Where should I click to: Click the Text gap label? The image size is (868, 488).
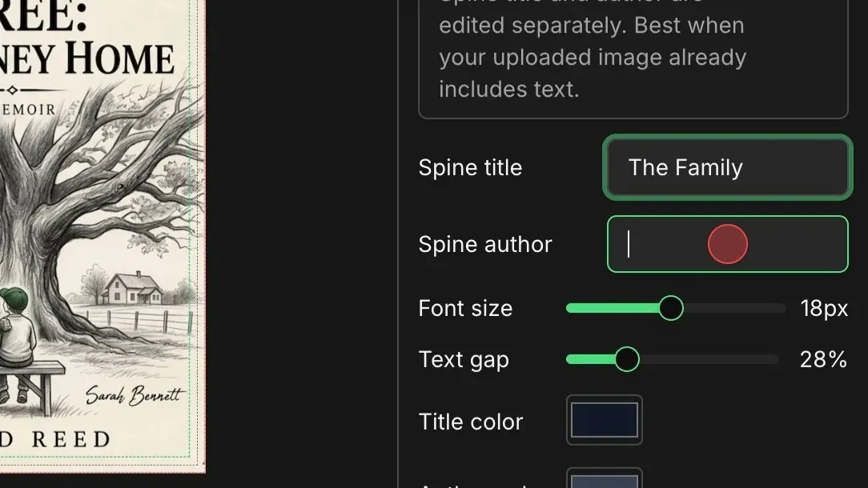tap(464, 360)
